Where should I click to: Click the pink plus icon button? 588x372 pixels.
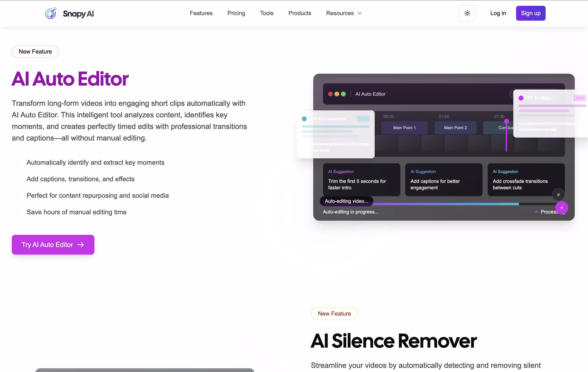pos(561,208)
